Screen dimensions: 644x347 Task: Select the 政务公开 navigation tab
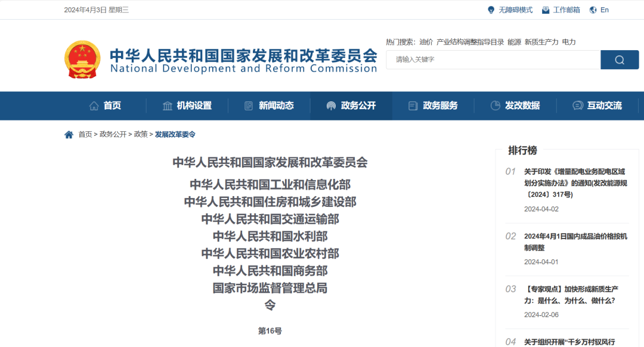pyautogui.click(x=351, y=106)
